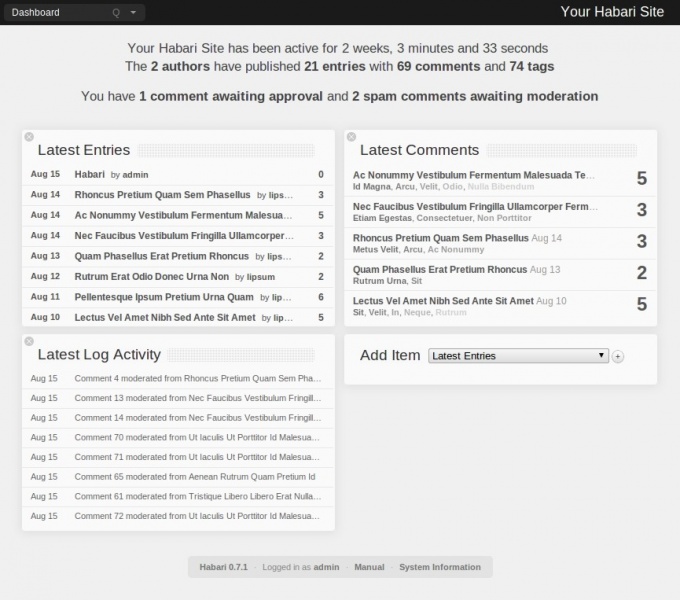Image resolution: width=680 pixels, height=600 pixels.
Task: Review 1 comment awaiting approval
Action: tap(231, 96)
